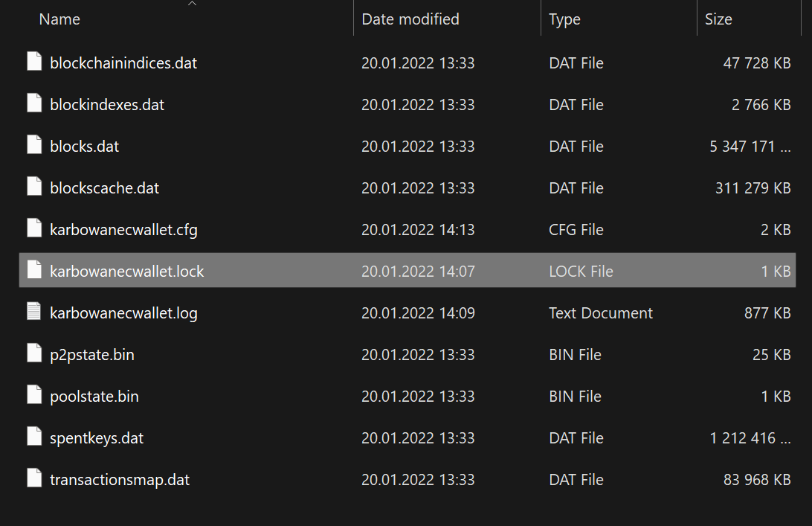Click the 14:13 date of karbowanecwallet.cfg
This screenshot has height=526, width=812.
tap(418, 230)
